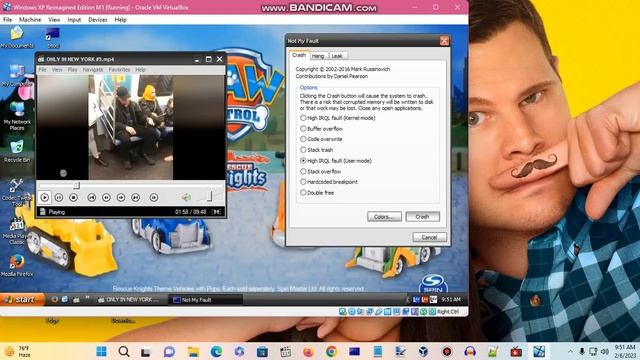
Task: Stop the video playback
Action: click(73, 198)
